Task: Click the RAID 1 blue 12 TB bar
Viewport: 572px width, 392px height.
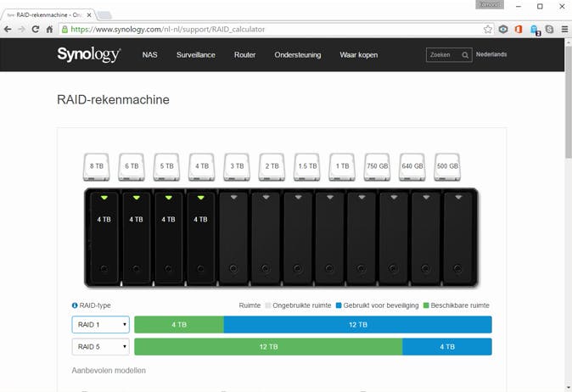Action: [358, 324]
